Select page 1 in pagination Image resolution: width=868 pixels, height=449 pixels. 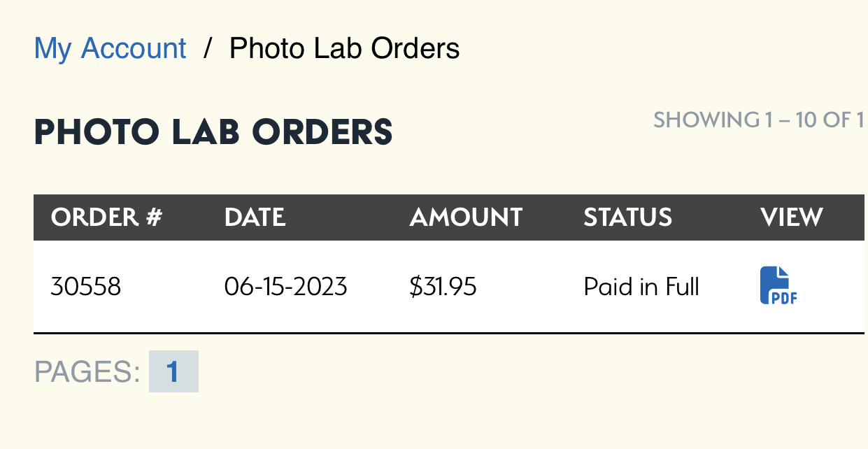[x=173, y=371]
